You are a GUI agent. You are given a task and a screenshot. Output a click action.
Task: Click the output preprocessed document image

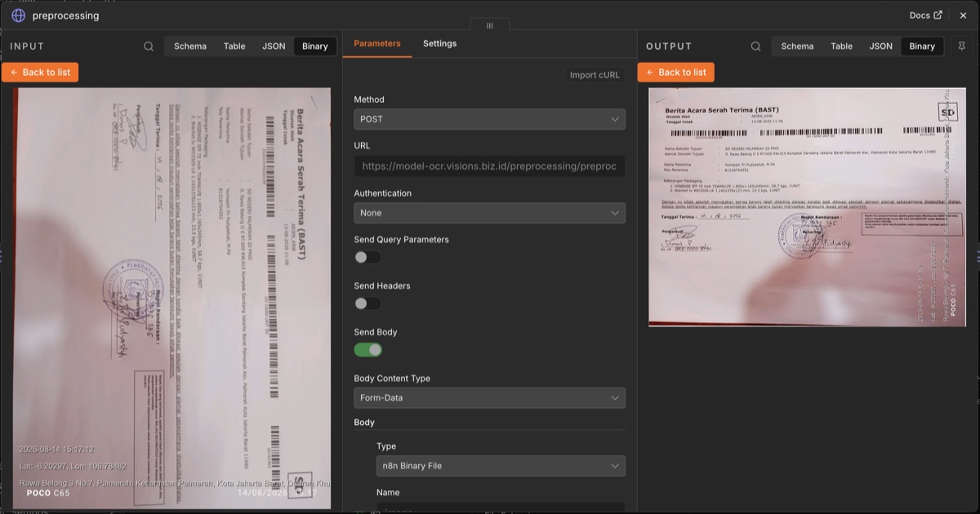click(x=807, y=206)
